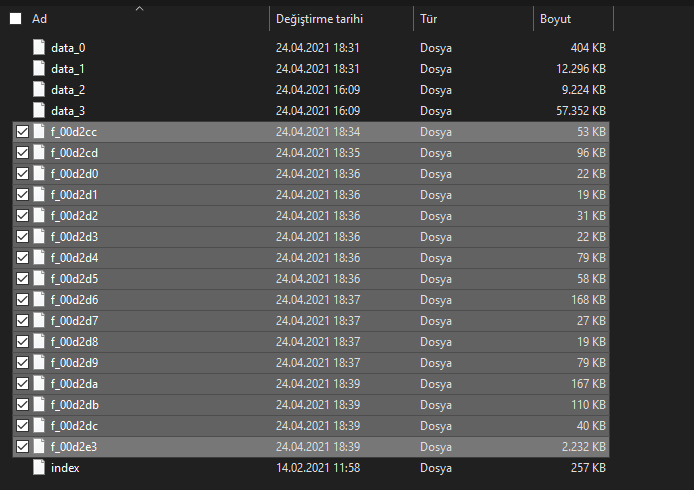Viewport: 694px width, 490px height.
Task: Click the f_00d2da file icon
Action: coord(39,384)
